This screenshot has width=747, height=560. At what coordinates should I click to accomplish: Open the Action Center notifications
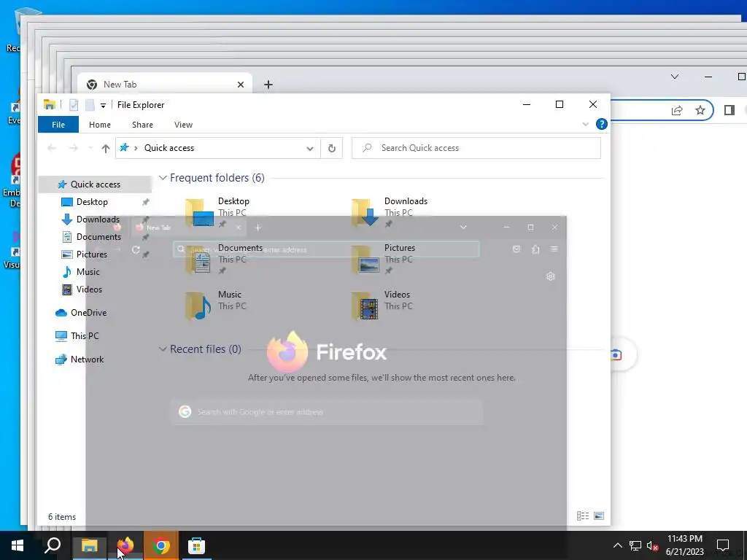723,545
